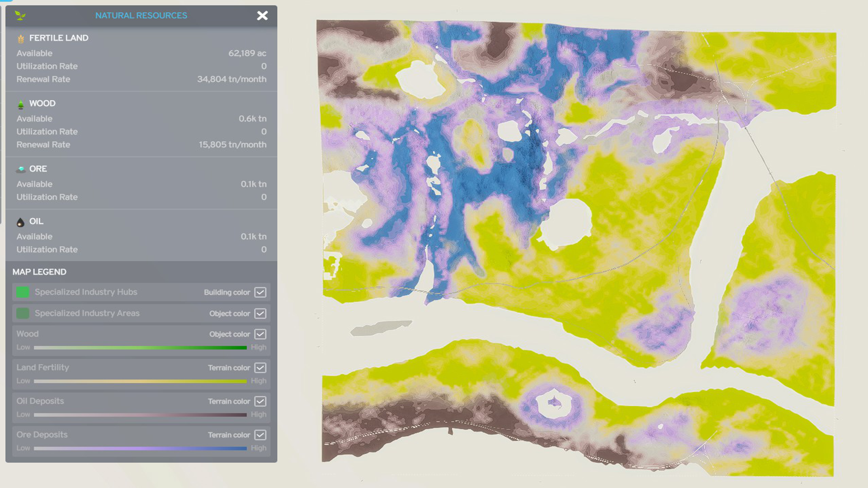The width and height of the screenshot is (868, 488).
Task: Click the Fertile Land section header
Action: click(x=59, y=38)
